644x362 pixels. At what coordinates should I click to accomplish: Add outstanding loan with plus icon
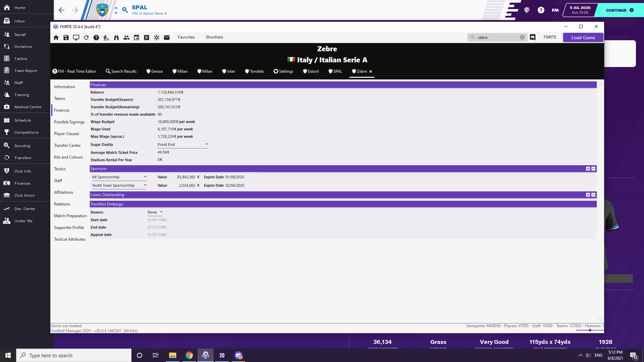[x=588, y=195]
